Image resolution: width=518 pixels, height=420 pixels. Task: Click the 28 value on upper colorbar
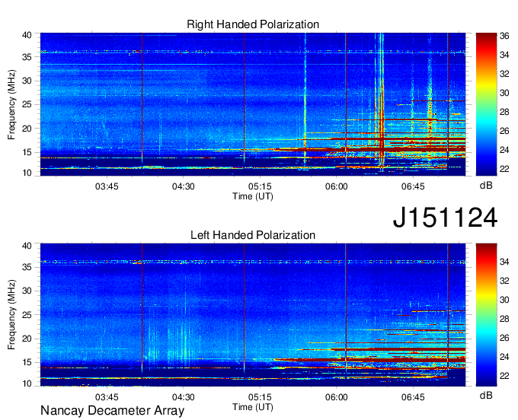(x=504, y=112)
